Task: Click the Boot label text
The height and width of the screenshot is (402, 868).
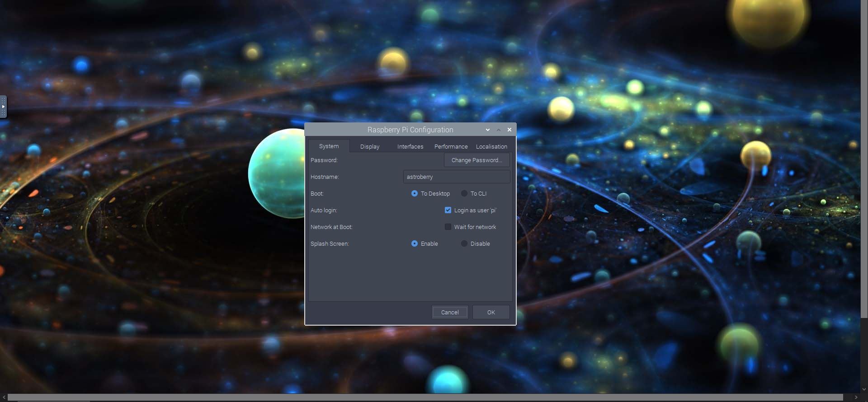Action: (x=317, y=193)
